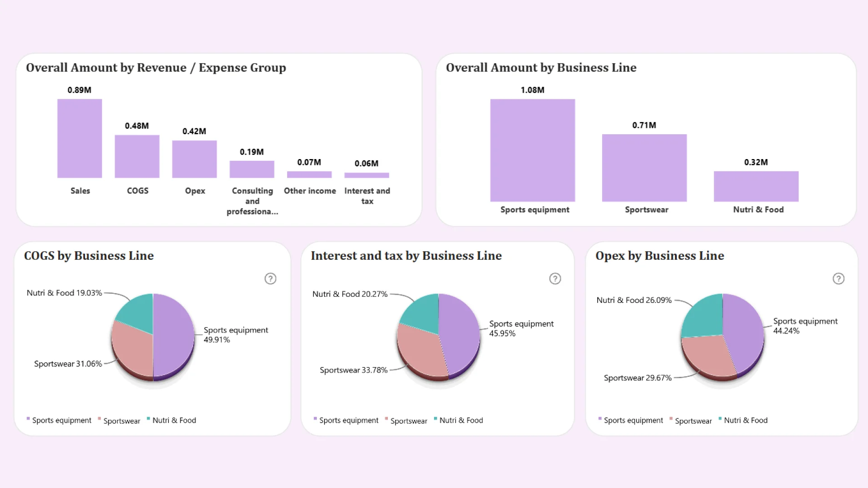Viewport: 868px width, 488px height.
Task: Click the Sports equipment 49.91% label
Action: point(236,335)
